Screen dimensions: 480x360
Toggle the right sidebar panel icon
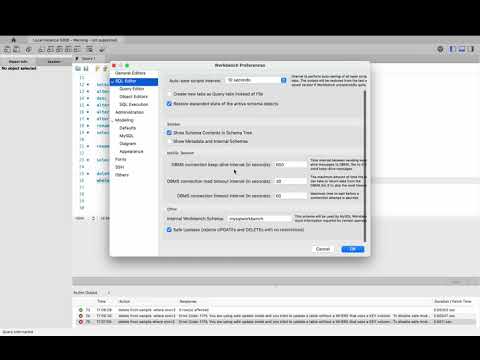coord(471,49)
